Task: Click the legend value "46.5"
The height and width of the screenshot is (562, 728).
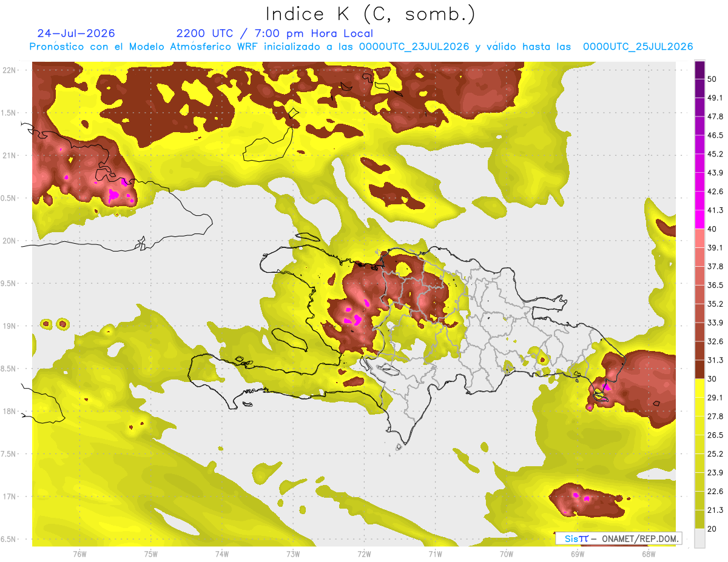Action: click(x=716, y=135)
